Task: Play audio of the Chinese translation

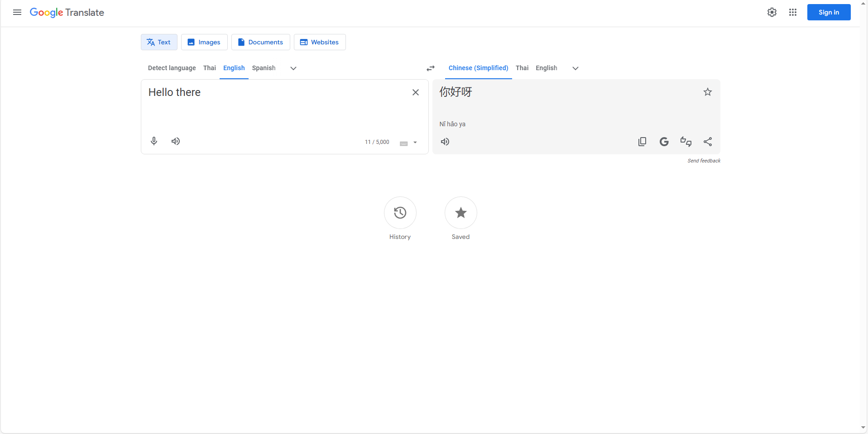Action: click(x=445, y=142)
